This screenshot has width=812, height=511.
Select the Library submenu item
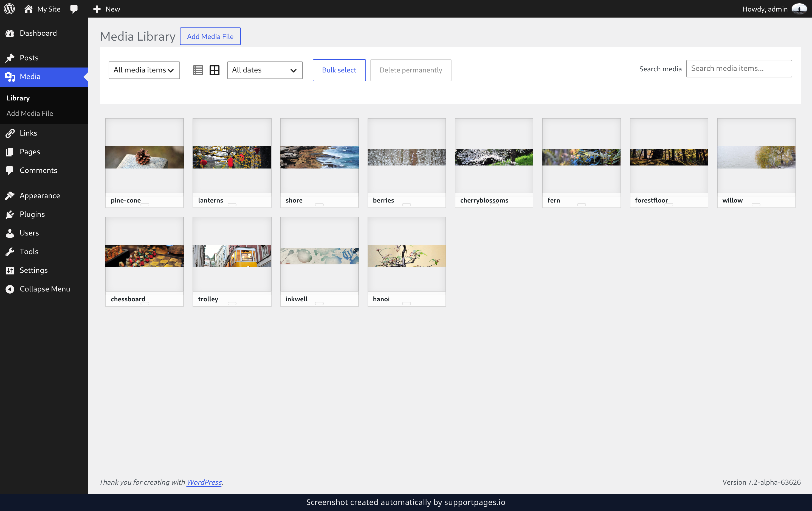[18, 98]
